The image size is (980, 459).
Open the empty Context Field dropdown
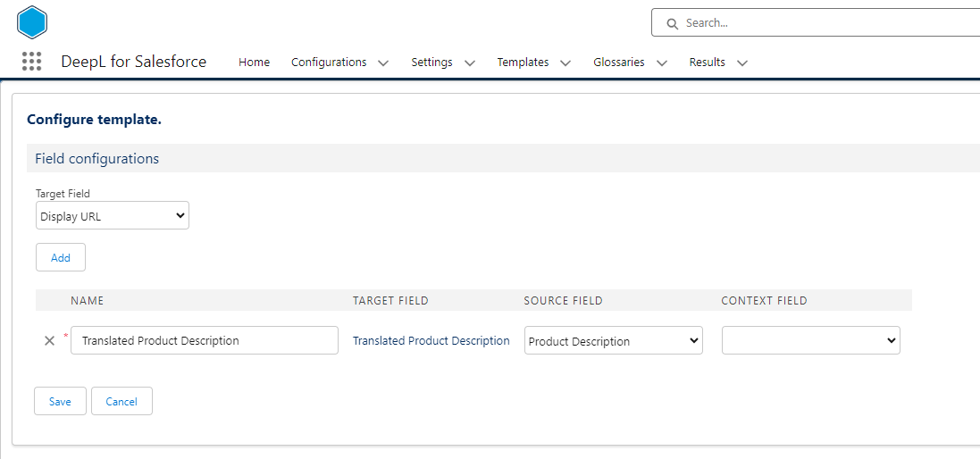[x=810, y=340]
